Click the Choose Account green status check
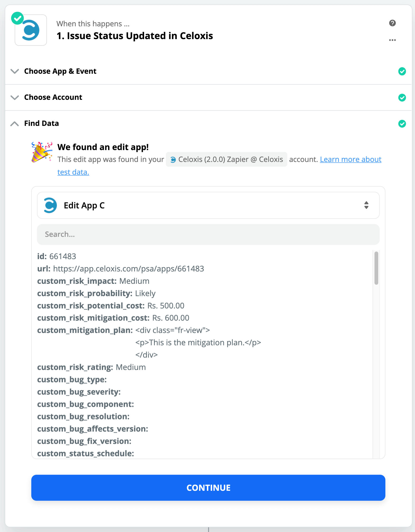 click(x=402, y=97)
